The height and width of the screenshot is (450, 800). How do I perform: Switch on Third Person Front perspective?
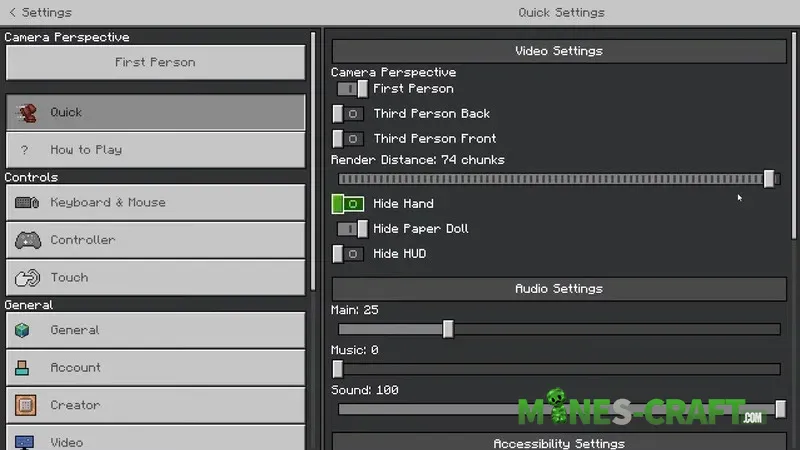[x=348, y=139]
